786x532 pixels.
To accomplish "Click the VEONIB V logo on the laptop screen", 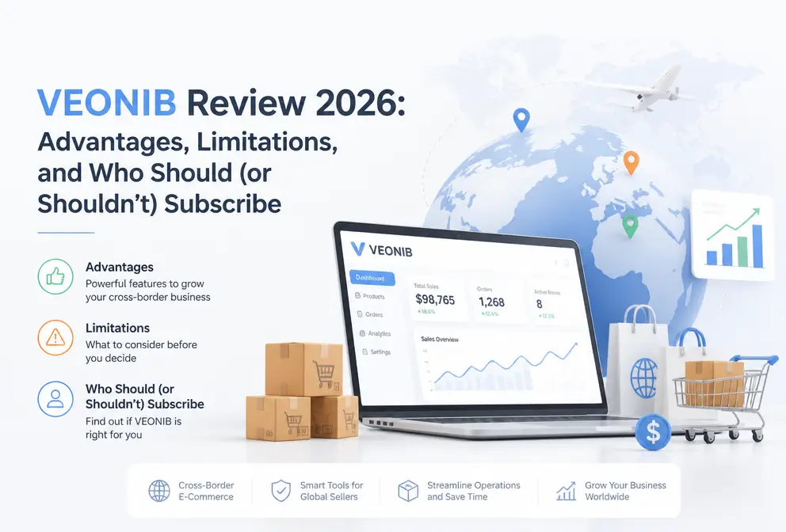I will pos(358,249).
